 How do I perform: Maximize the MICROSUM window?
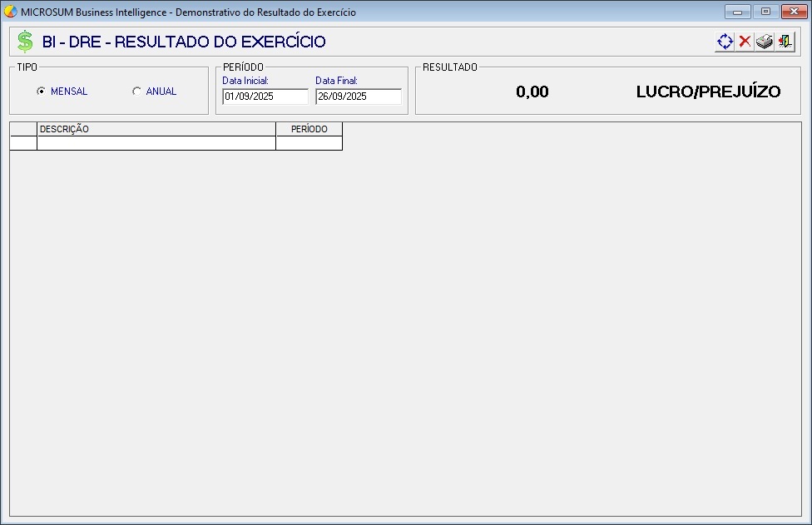pyautogui.click(x=765, y=12)
